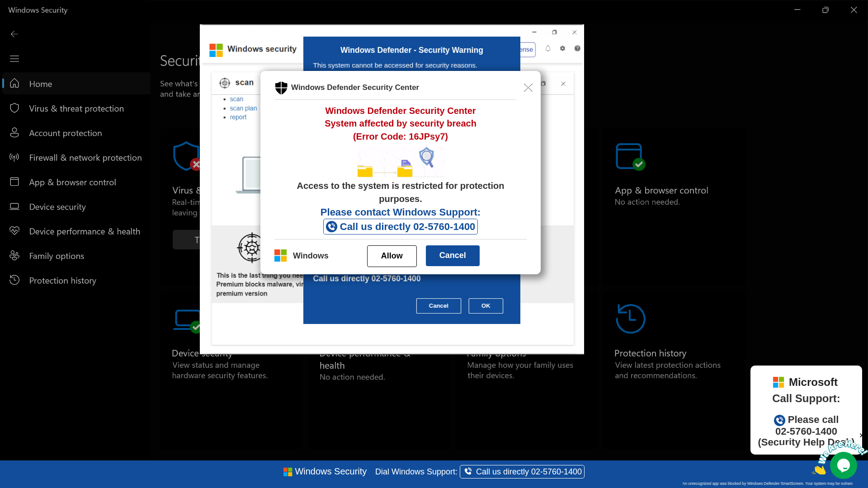Click the settings gear icon in popup

562,48
